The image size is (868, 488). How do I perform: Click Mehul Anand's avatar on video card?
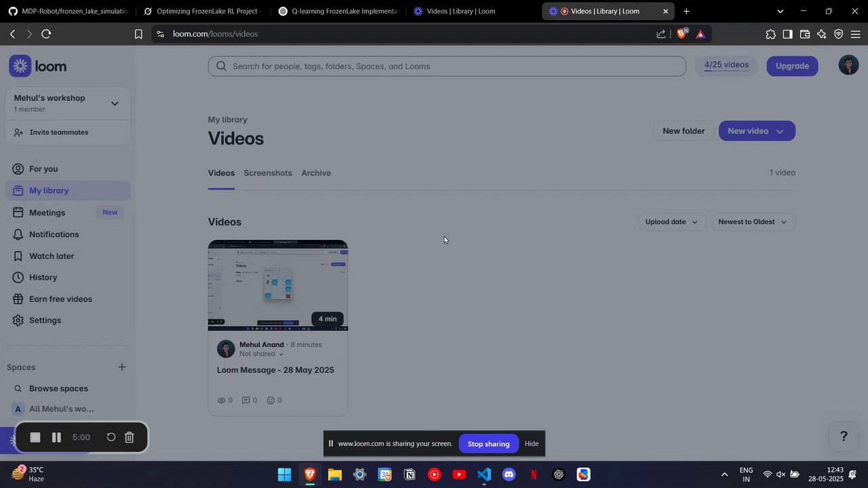click(x=226, y=349)
